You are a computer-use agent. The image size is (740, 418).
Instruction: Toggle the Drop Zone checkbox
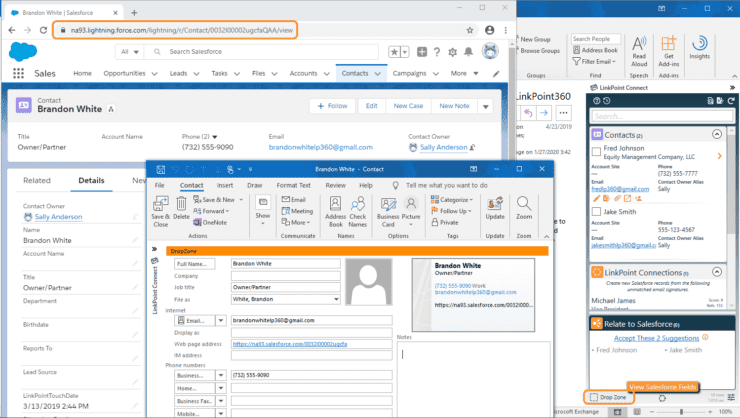594,397
